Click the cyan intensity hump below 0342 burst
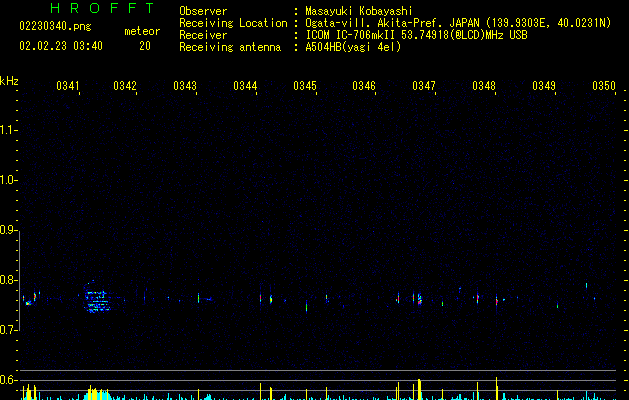629x400 pixels. pos(97,394)
